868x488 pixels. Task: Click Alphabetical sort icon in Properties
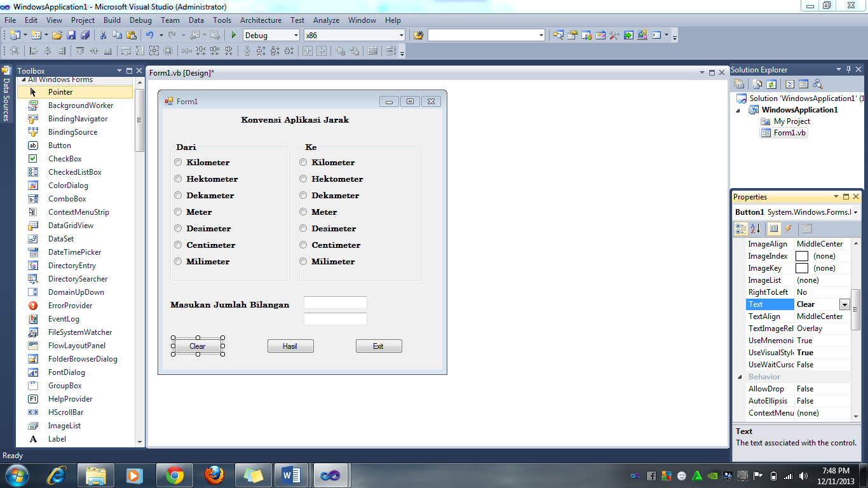coord(755,229)
